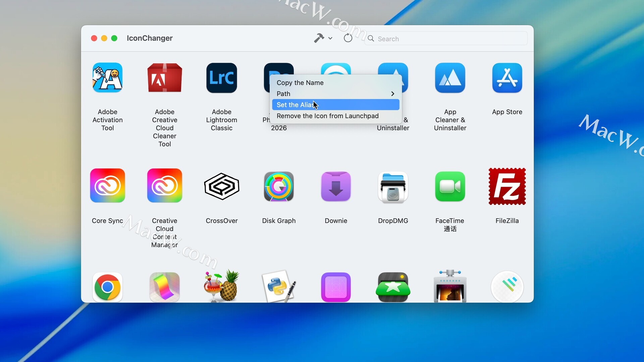The height and width of the screenshot is (362, 644).
Task: Click the App Store app icon
Action: pyautogui.click(x=507, y=78)
